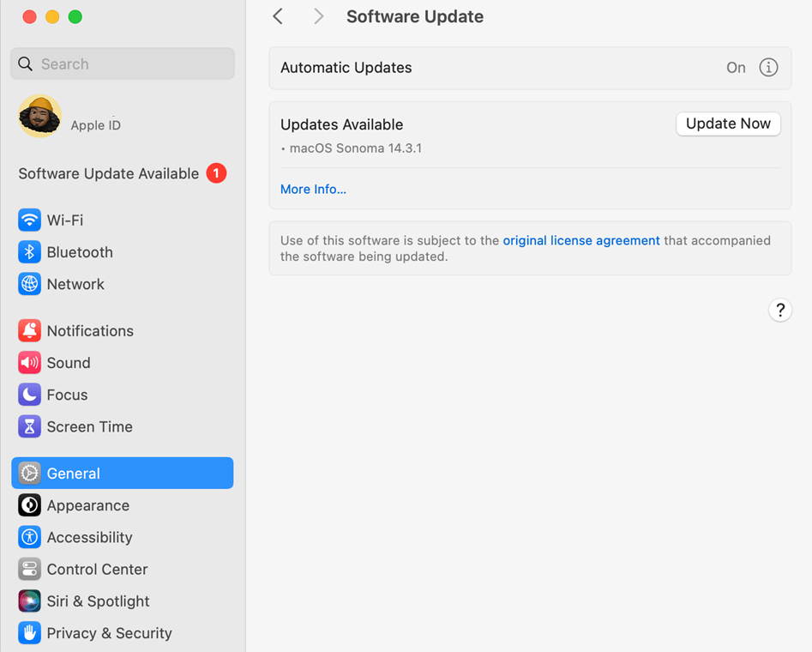Image resolution: width=812 pixels, height=652 pixels.
Task: Select the Focus moon icon
Action: click(29, 395)
